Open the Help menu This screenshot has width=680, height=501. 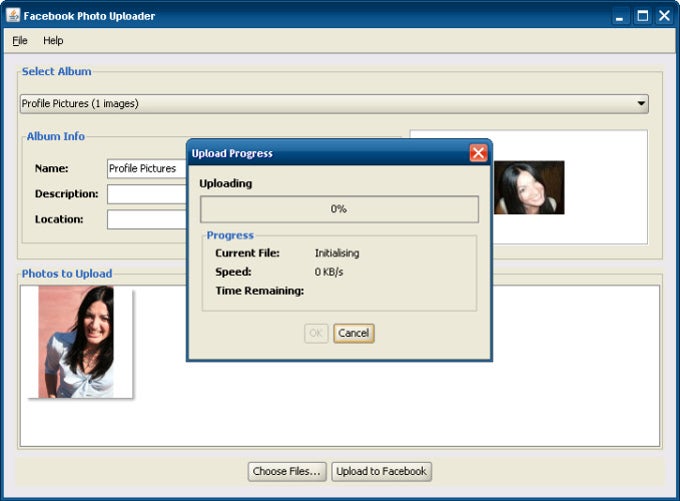[x=53, y=40]
